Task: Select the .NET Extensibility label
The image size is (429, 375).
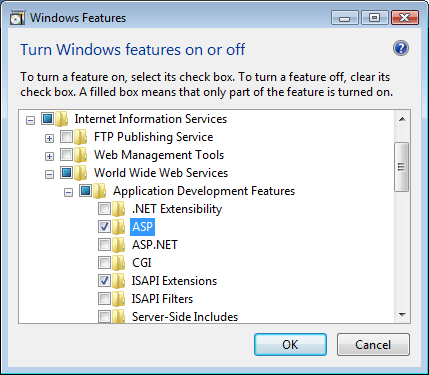Action: (177, 209)
